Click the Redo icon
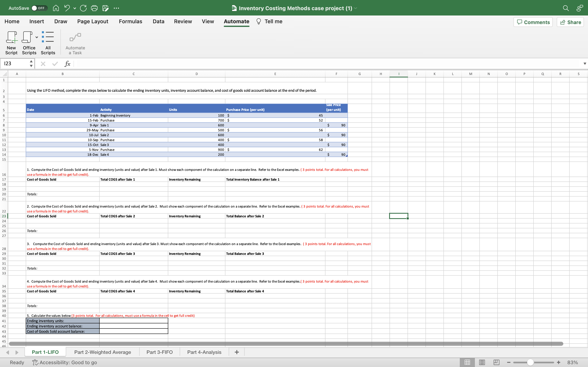This screenshot has width=588, height=367. (83, 8)
